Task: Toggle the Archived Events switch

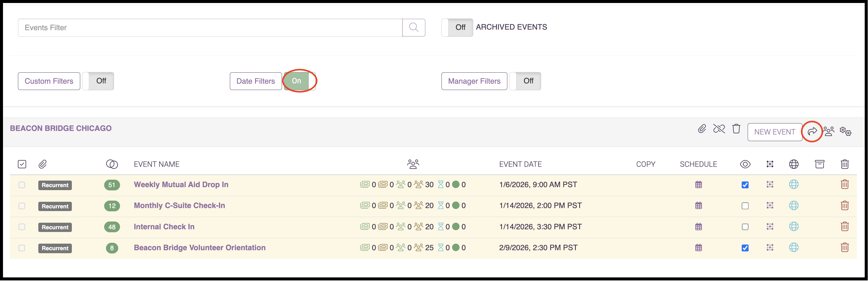Action: pos(457,28)
